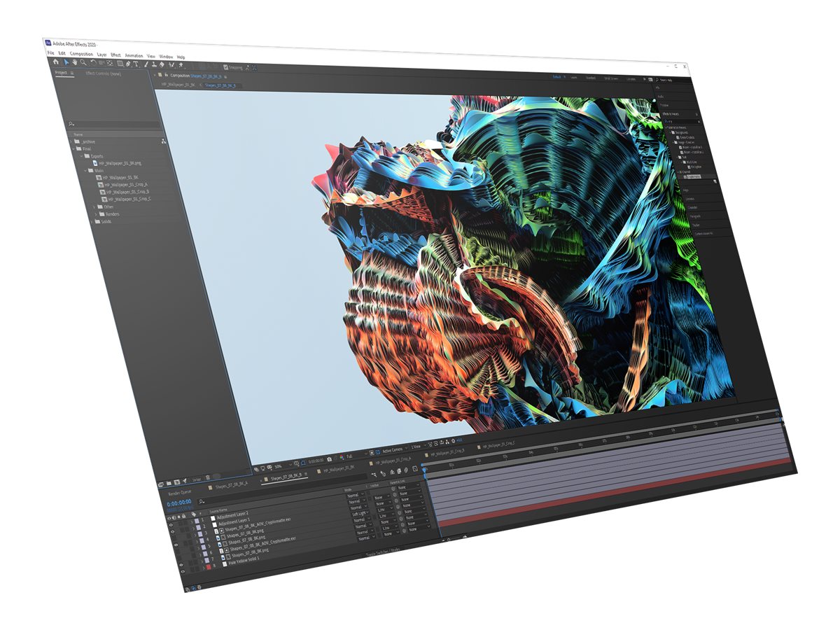Select the Hand tool

(75, 62)
